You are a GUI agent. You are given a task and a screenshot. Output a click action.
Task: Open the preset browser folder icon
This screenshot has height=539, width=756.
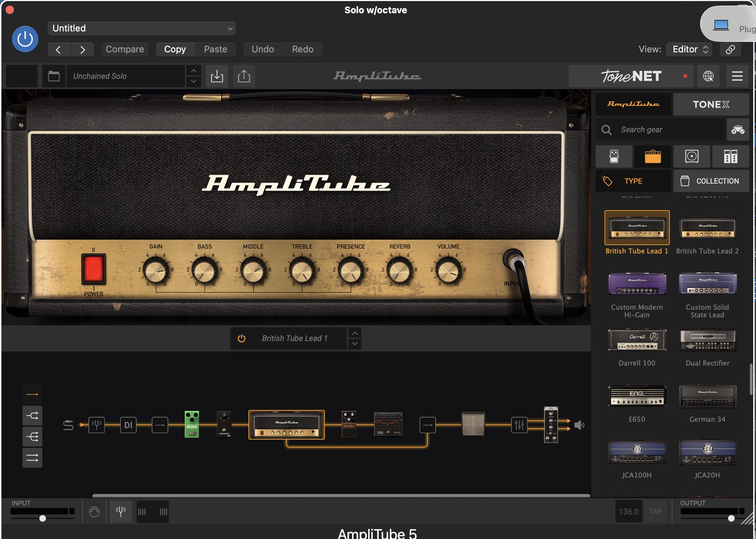(x=53, y=76)
